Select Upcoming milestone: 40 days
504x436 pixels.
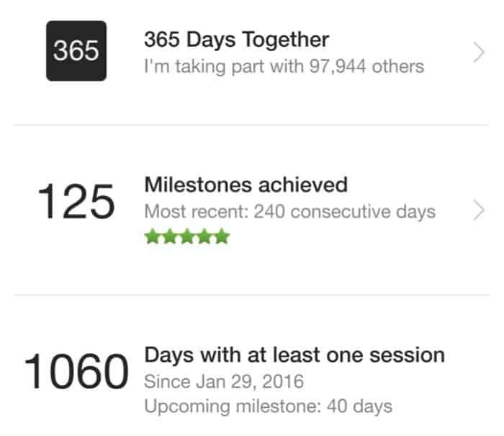(x=268, y=406)
